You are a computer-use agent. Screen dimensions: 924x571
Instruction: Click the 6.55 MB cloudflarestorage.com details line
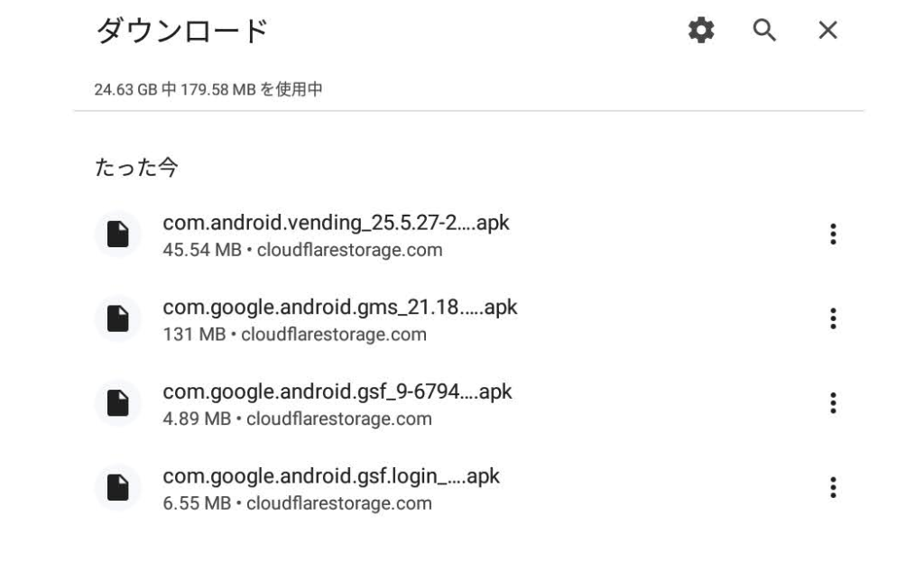tap(297, 503)
